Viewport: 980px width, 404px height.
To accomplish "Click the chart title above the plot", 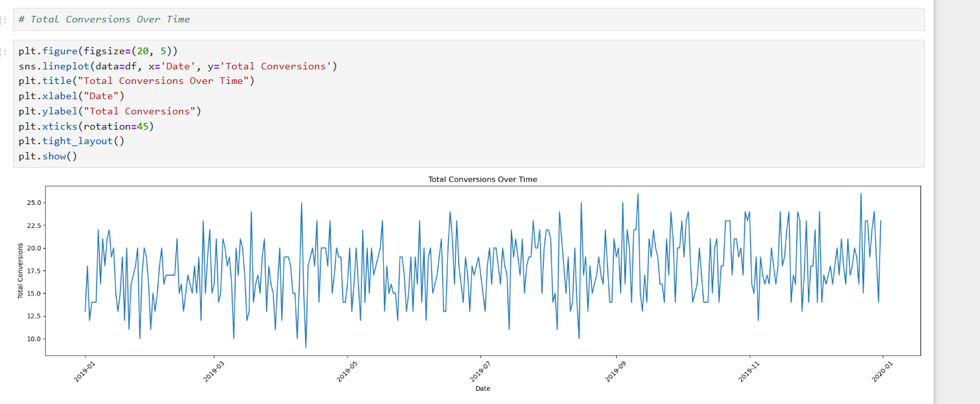I will 482,179.
